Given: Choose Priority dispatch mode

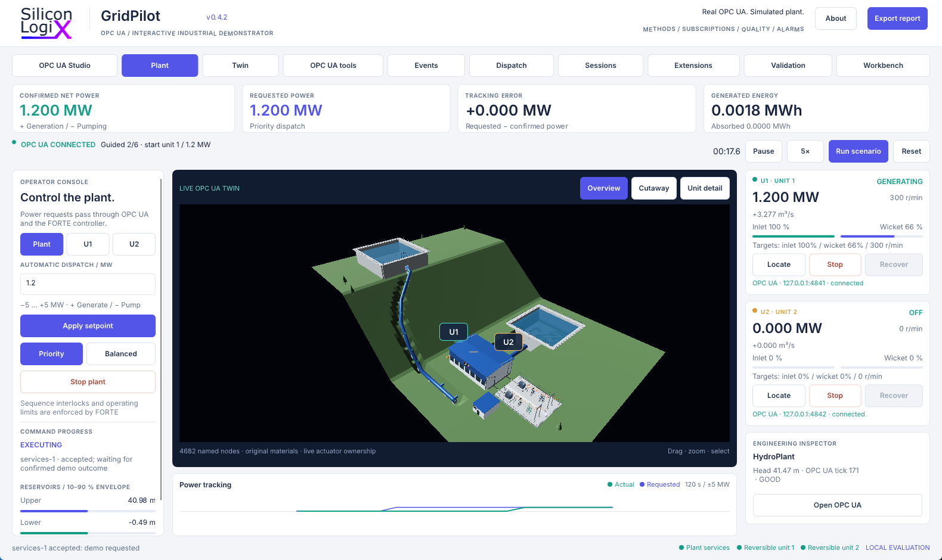Looking at the screenshot, I should click(x=51, y=354).
